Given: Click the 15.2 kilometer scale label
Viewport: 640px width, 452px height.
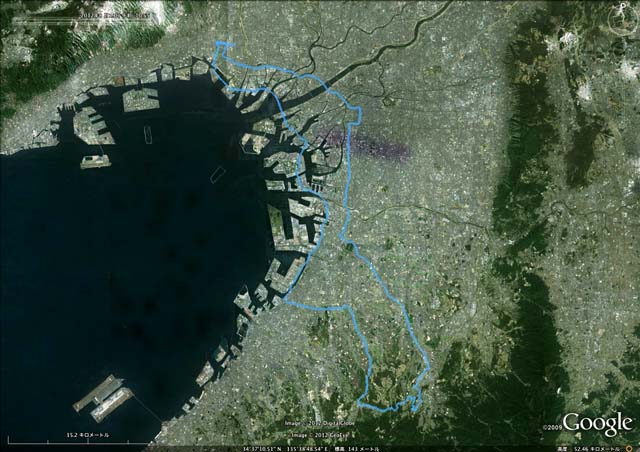Looking at the screenshot, I should (88, 435).
